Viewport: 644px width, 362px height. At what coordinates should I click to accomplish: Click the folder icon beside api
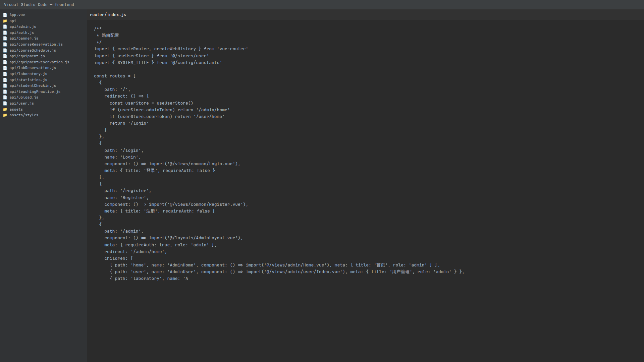pyautogui.click(x=5, y=21)
